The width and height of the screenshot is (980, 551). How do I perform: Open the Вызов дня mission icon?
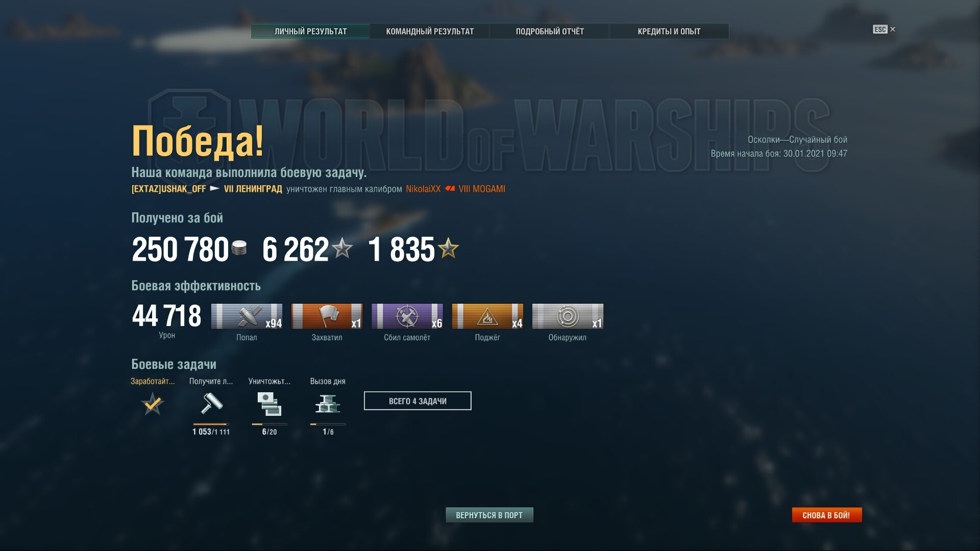pos(328,404)
